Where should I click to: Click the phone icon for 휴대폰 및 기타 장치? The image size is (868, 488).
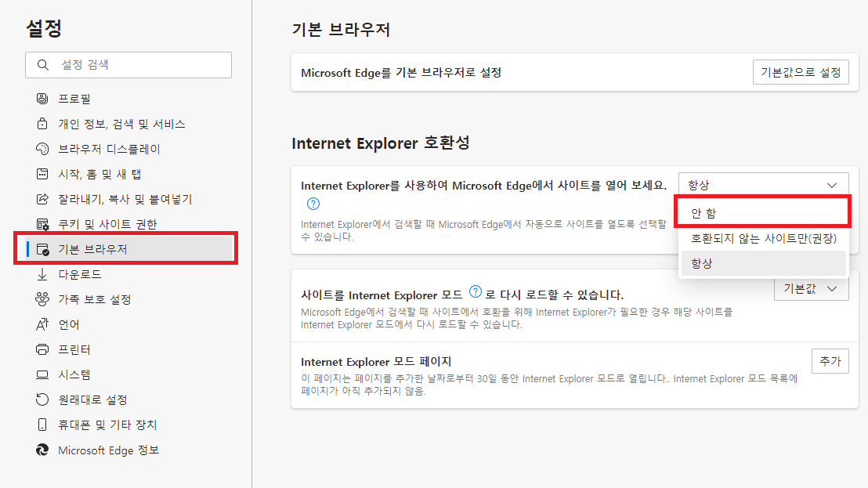42,425
